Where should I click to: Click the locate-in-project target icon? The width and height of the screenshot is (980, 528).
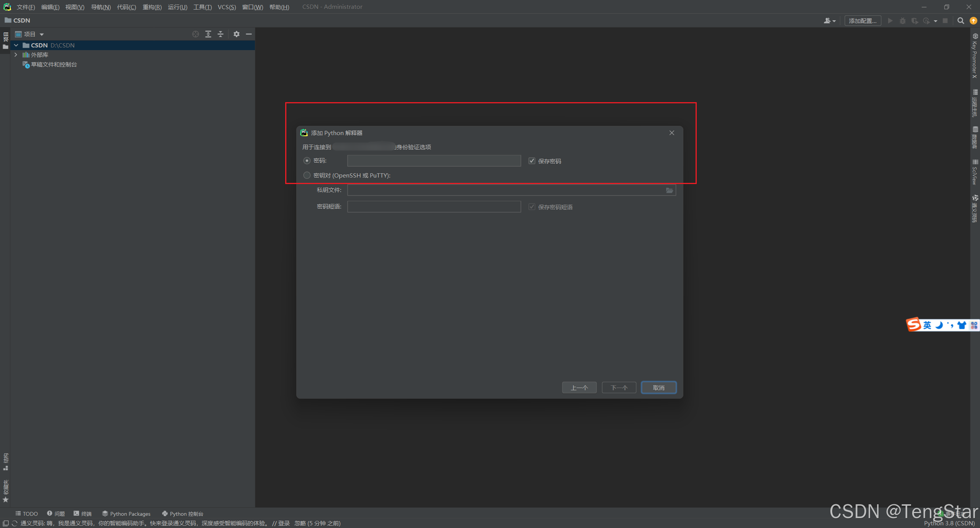point(196,34)
